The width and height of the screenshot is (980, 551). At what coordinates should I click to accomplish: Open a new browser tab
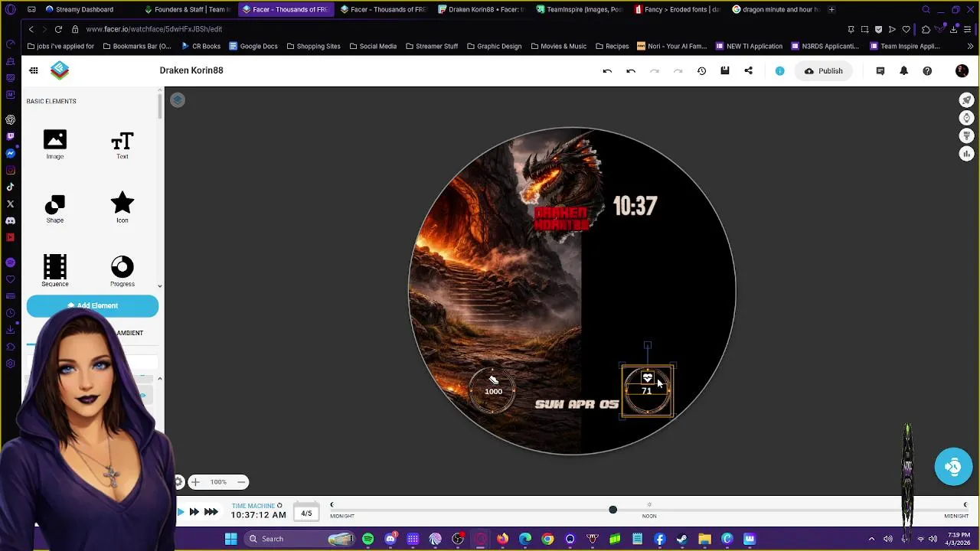[831, 9]
